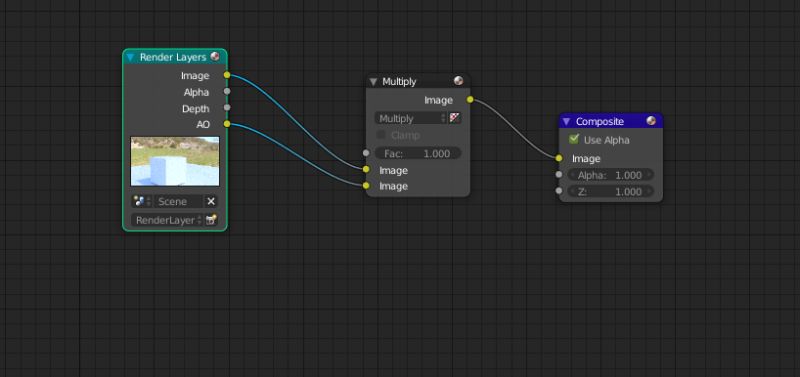The width and height of the screenshot is (800, 377).
Task: Click Render Layers Image output socket
Action: [227, 75]
